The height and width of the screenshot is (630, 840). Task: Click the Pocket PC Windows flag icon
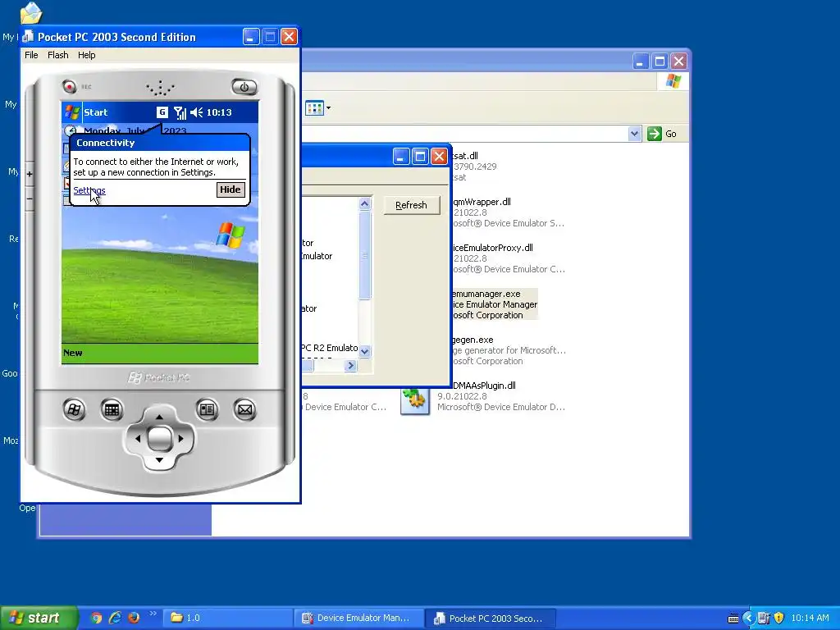(x=72, y=112)
